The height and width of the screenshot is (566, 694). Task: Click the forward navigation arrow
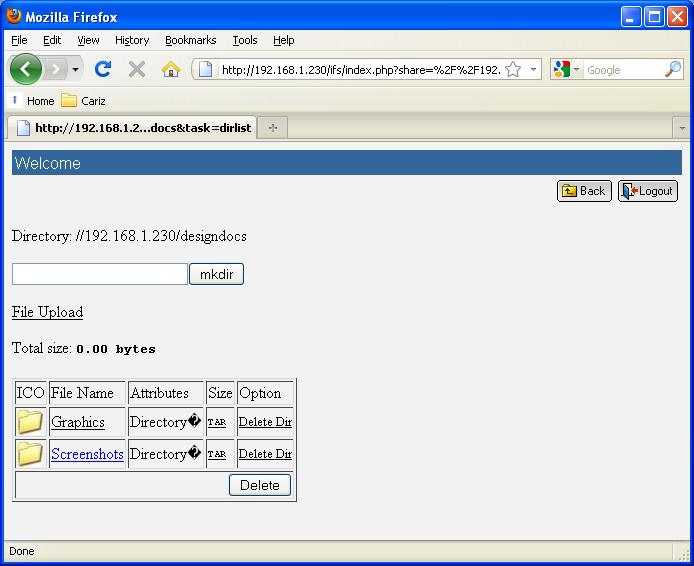pyautogui.click(x=56, y=69)
